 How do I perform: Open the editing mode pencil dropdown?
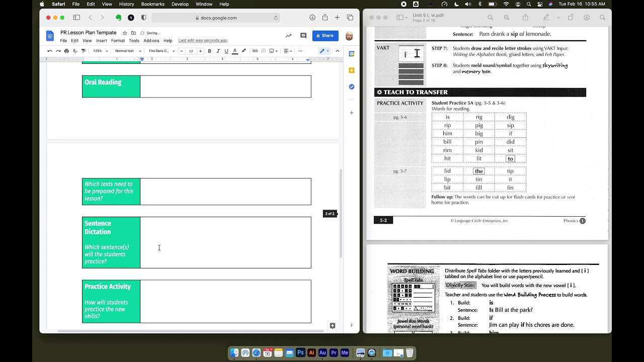click(324, 51)
